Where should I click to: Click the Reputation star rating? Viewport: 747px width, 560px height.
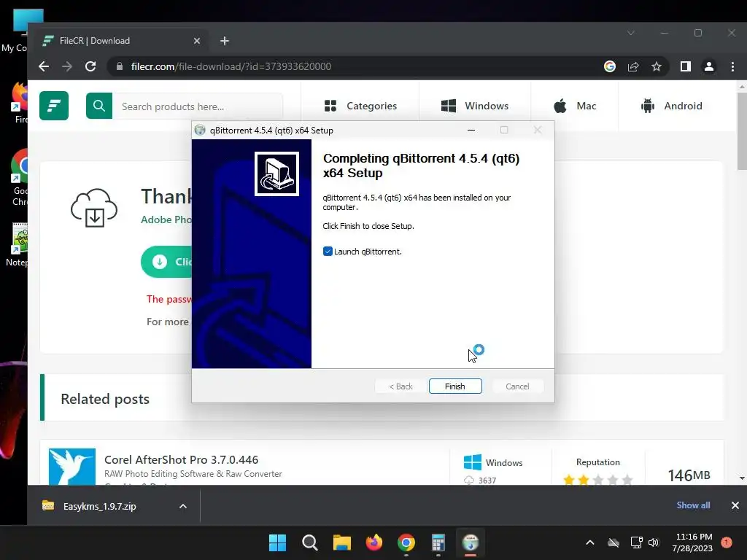[598, 480]
